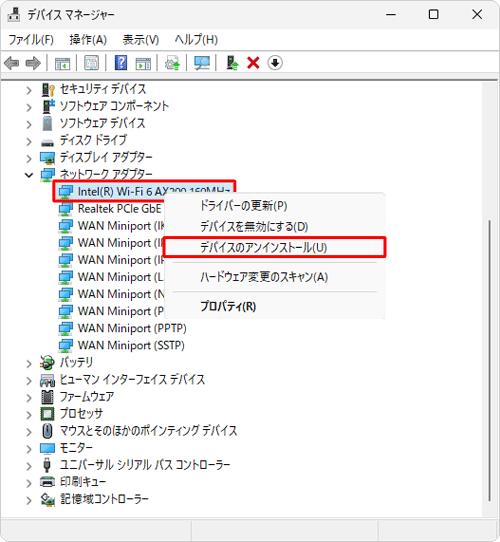Click the ディスプレイ アダプター category icon
This screenshot has width=500, height=542.
47,158
